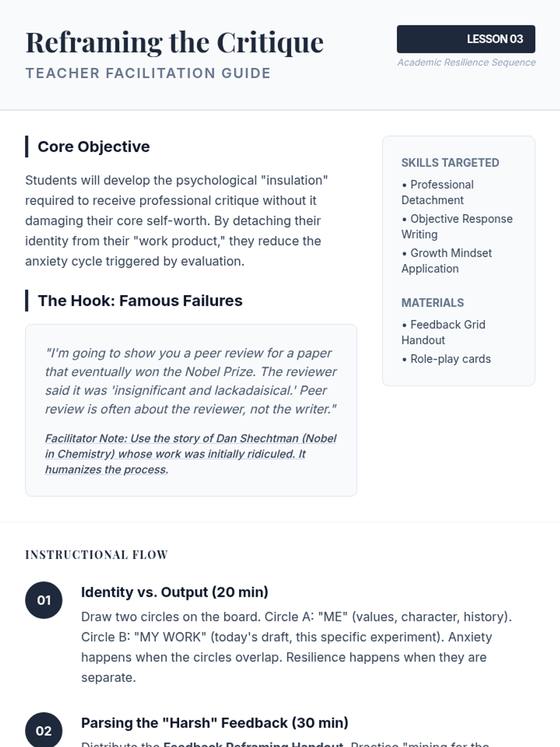Click the Teacher Facilitation Guide subtitle

[x=148, y=73]
